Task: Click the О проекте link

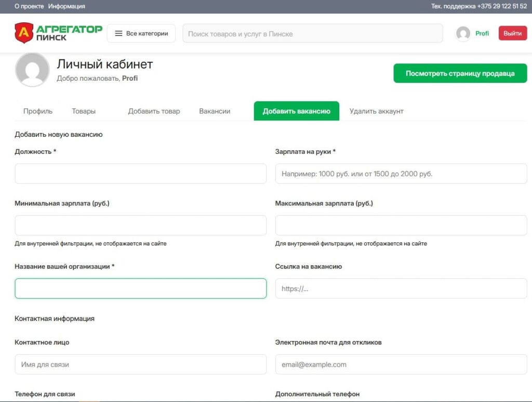Action: click(29, 6)
